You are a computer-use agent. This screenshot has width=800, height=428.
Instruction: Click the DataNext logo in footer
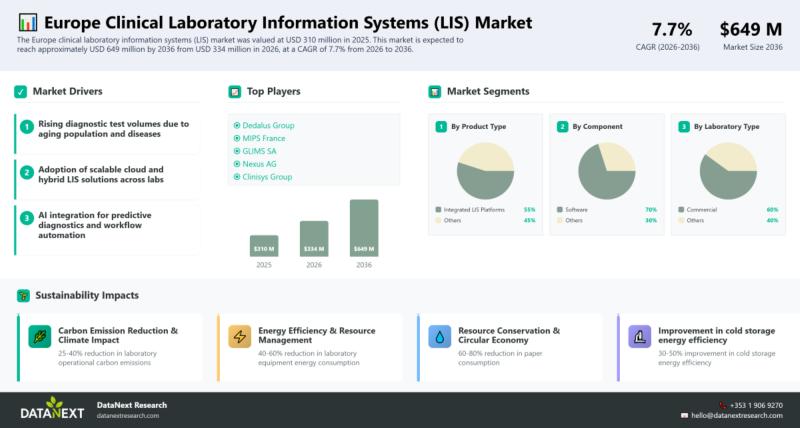(52, 408)
